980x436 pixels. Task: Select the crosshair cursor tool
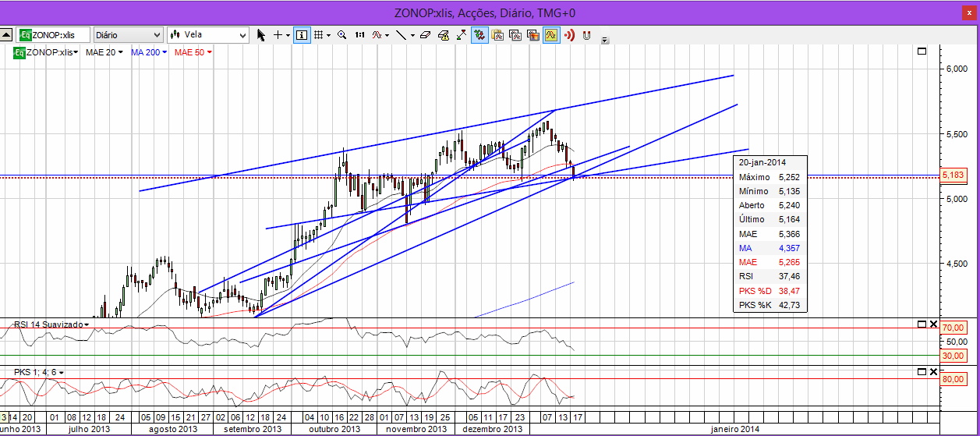(277, 35)
